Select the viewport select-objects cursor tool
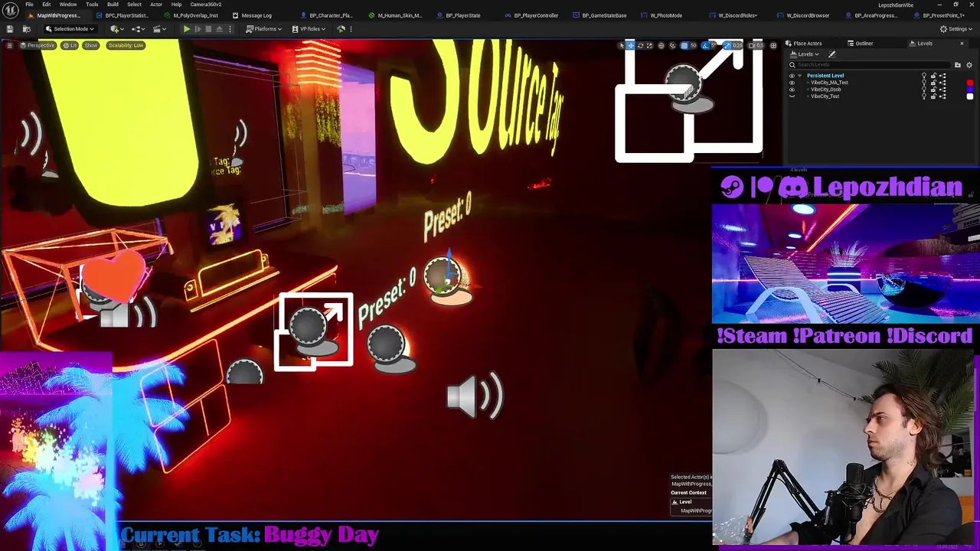The image size is (980, 551). pyautogui.click(x=622, y=45)
